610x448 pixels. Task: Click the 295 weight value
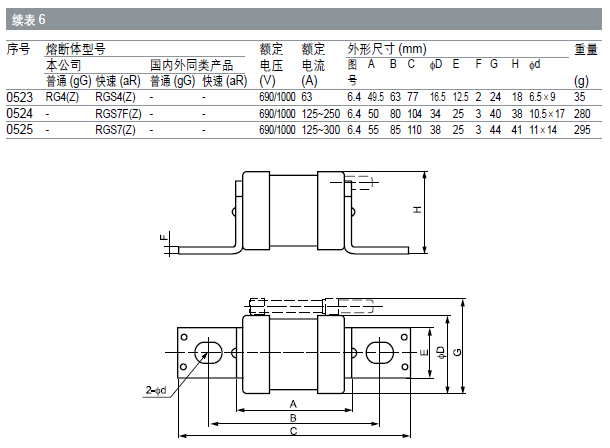pyautogui.click(x=581, y=130)
